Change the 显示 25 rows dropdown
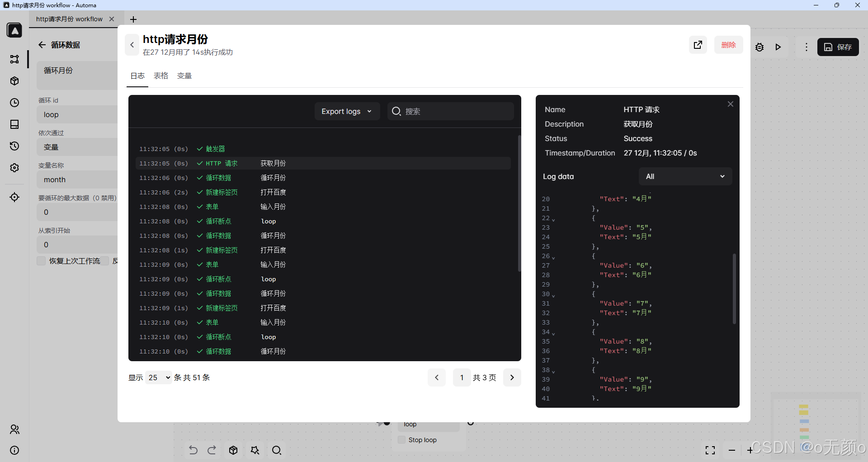 pyautogui.click(x=159, y=377)
